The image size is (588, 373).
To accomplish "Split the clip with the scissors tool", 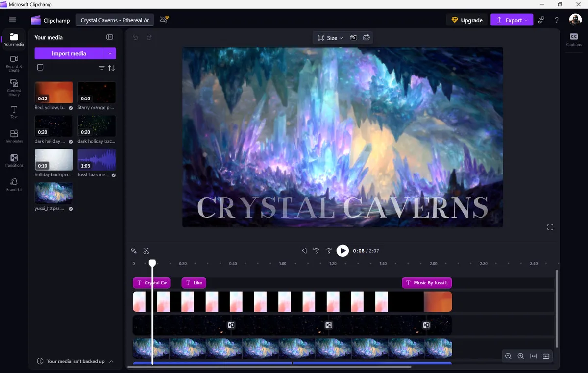I will click(146, 250).
